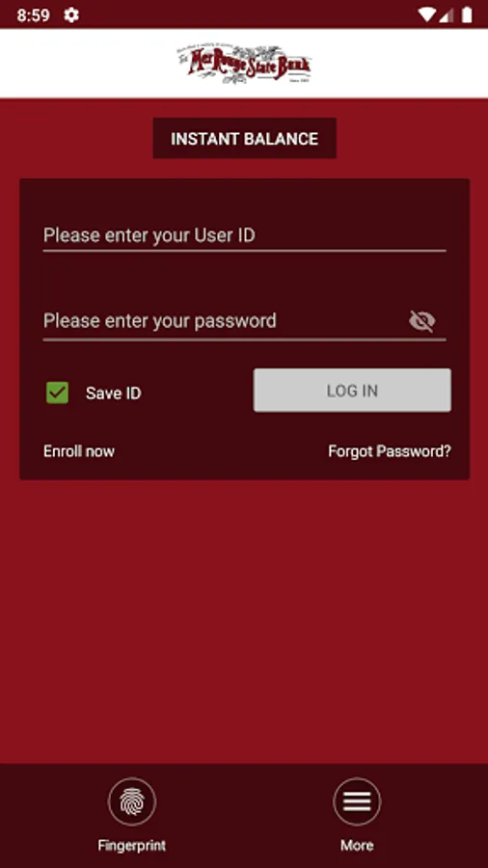The height and width of the screenshot is (868, 488).
Task: Open the Enroll now link
Action: (79, 451)
